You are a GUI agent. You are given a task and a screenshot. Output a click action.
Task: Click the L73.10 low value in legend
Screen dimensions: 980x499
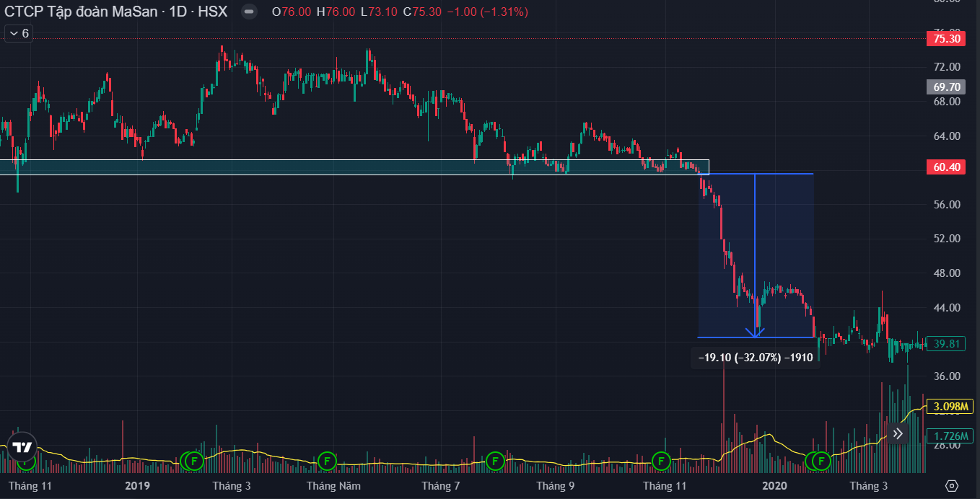(380, 12)
